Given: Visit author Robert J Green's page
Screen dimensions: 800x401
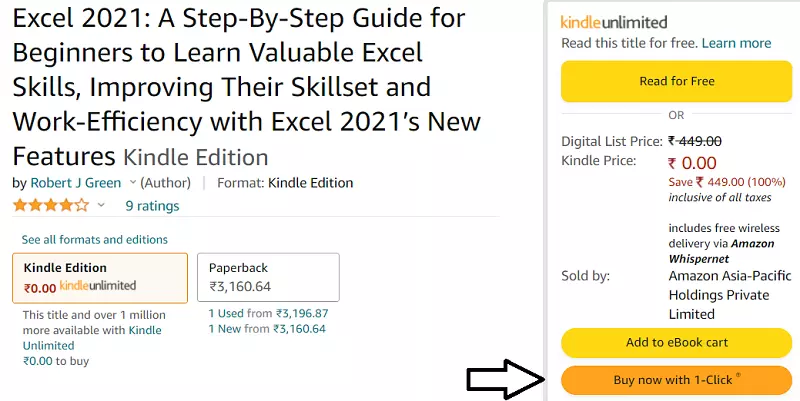Looking at the screenshot, I should [76, 183].
